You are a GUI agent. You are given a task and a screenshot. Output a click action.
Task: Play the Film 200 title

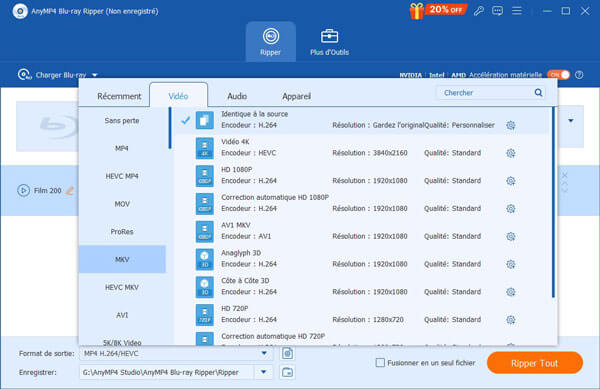point(23,190)
